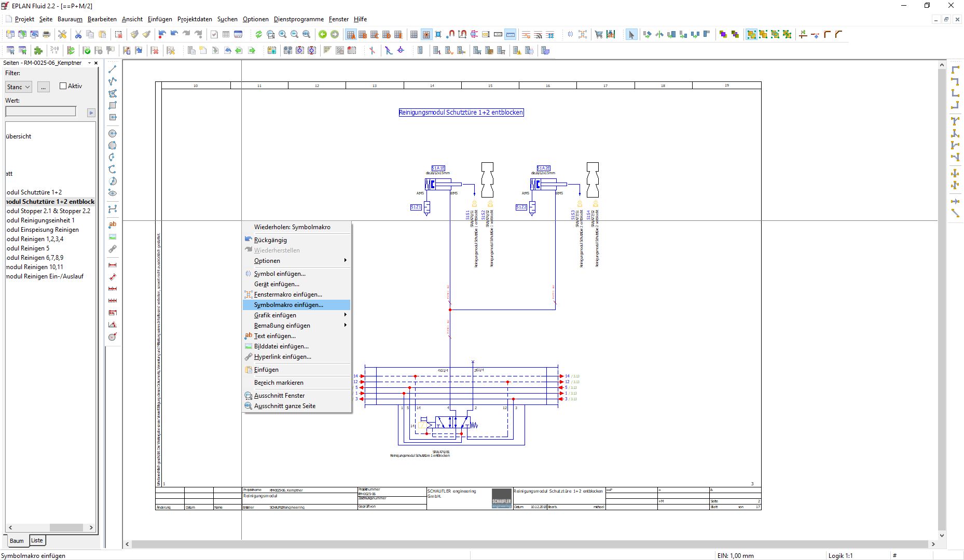This screenshot has height=560, width=964.
Task: Expand the Grafik einfügen submenu
Action: tap(296, 315)
